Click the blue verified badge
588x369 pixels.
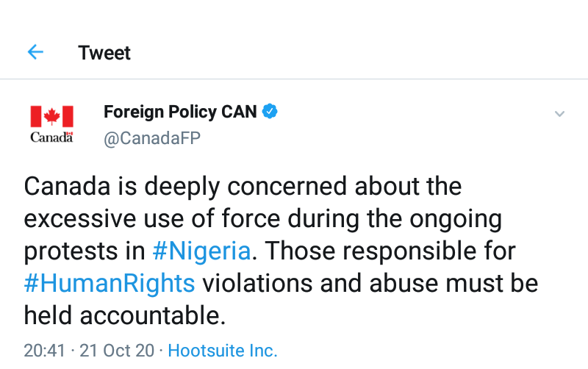270,112
